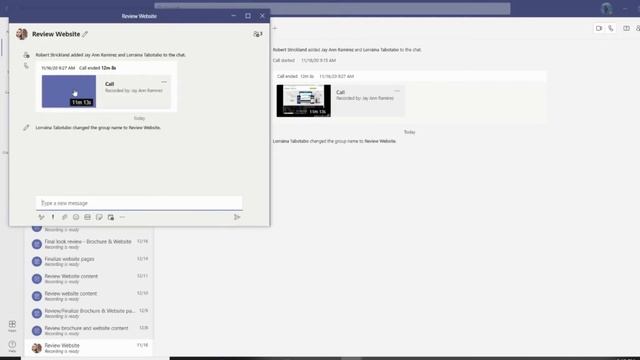640x360 pixels.
Task: Open Review/Finalize Brochure & Website chat
Action: point(89,313)
